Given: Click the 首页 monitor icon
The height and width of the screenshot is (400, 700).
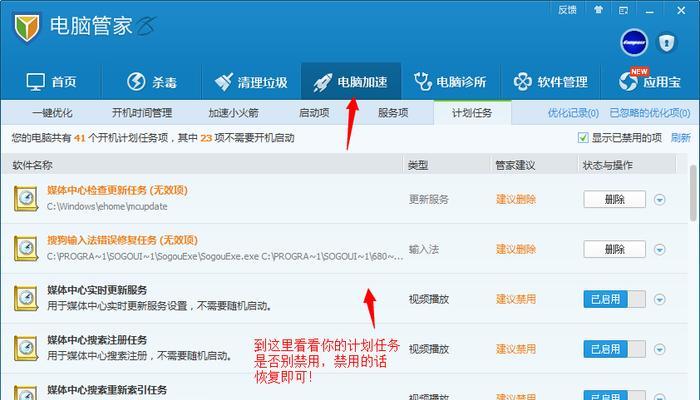Looking at the screenshot, I should click(x=35, y=82).
